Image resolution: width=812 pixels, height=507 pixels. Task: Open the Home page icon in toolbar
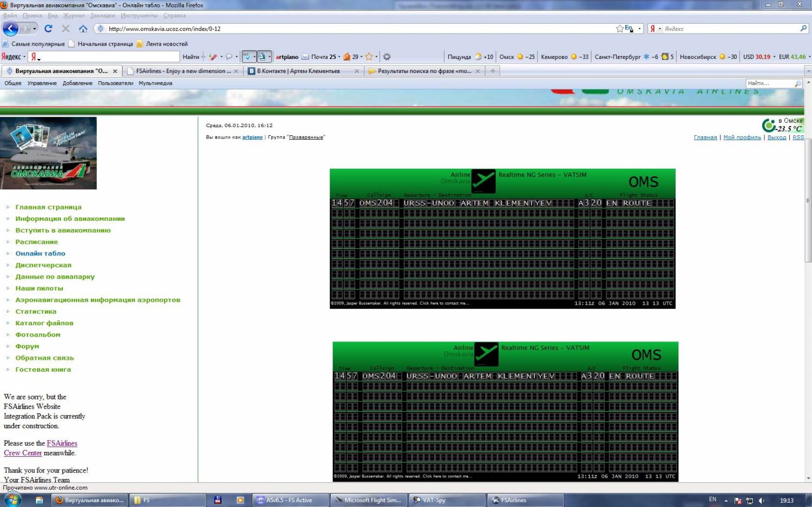tap(83, 29)
